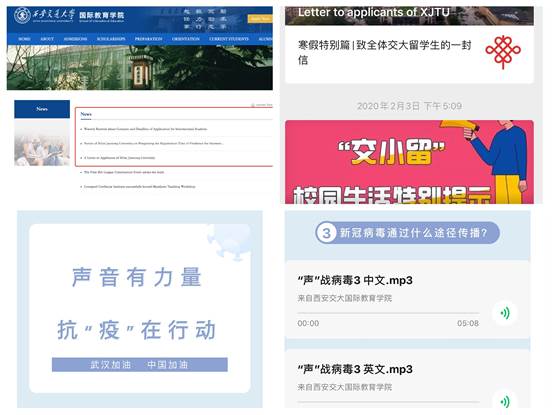Image resolution: width=553 pixels, height=415 pixels.
Task: Open the "交小留" campus life banner
Action: coord(409,162)
